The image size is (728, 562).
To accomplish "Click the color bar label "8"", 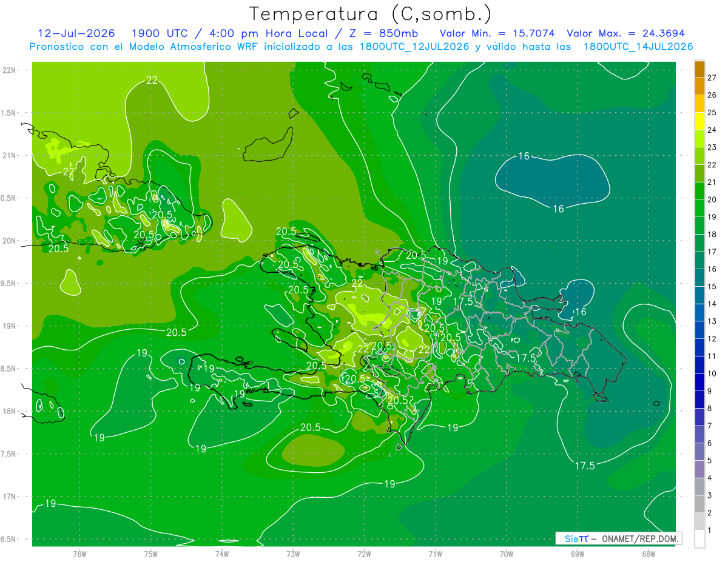I will 709,408.
